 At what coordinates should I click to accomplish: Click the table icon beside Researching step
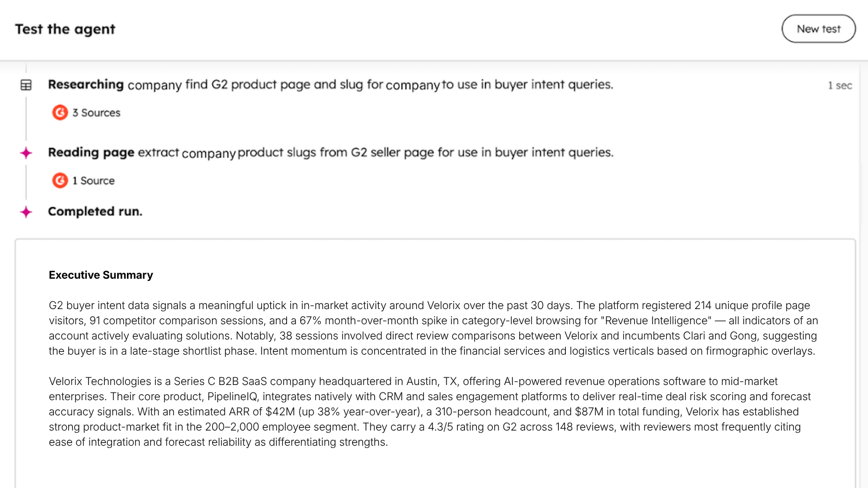click(x=26, y=85)
